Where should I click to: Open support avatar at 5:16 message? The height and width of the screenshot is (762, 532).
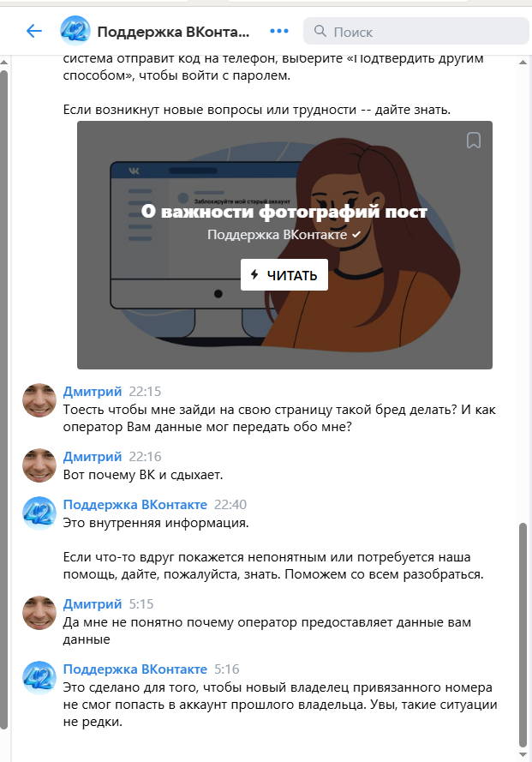pyautogui.click(x=39, y=677)
